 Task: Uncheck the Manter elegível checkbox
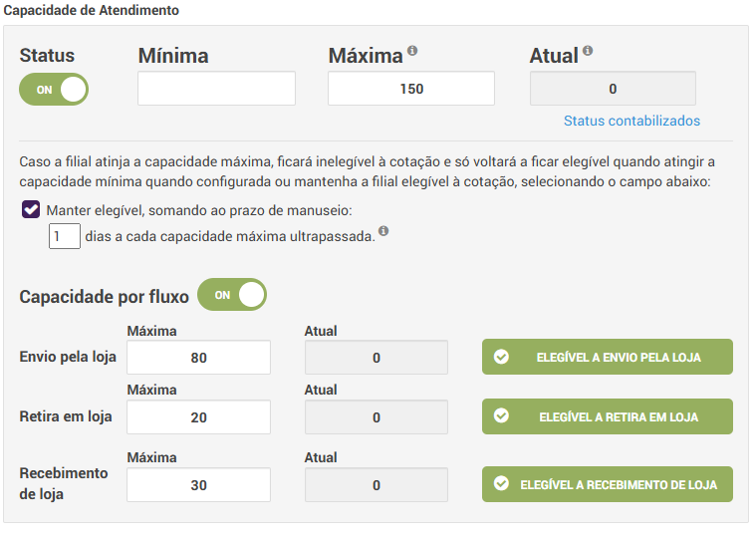point(31,210)
